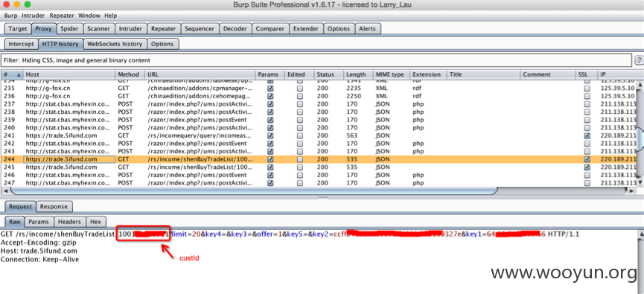The height and width of the screenshot is (294, 644).
Task: Switch to the Repeater tool tab
Action: click(x=163, y=29)
